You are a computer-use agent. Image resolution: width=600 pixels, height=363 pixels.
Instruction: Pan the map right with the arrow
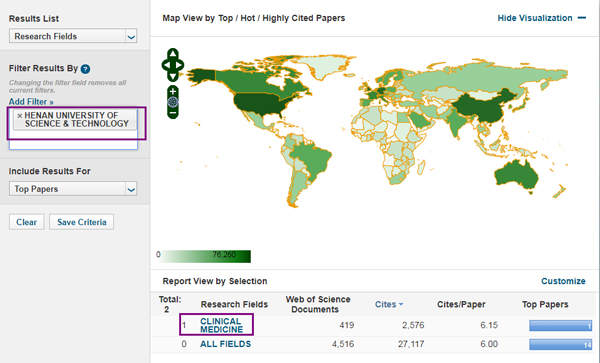[x=180, y=65]
